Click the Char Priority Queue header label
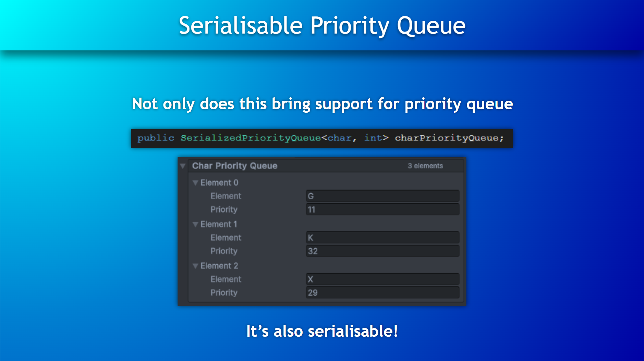 coord(235,166)
